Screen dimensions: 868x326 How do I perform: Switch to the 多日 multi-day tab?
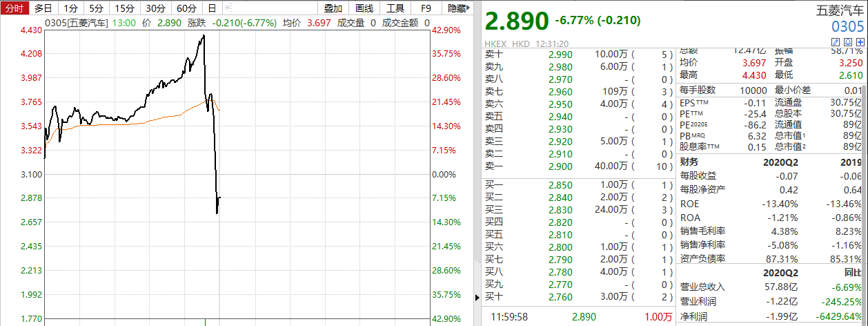click(x=43, y=8)
